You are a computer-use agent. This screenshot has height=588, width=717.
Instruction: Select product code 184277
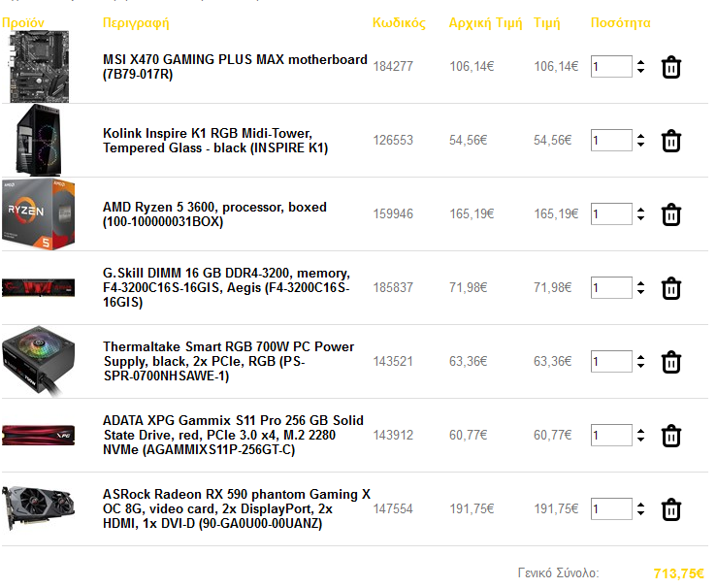click(393, 67)
